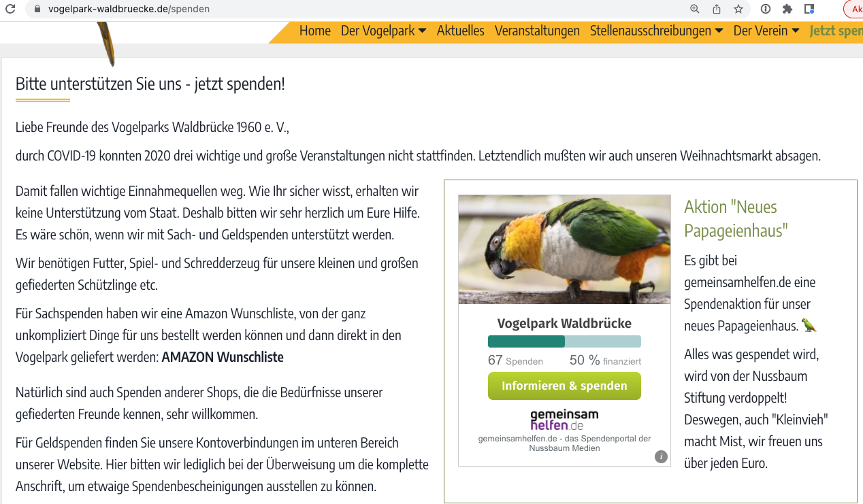
Task: Open the AMAZON Wunschliste link
Action: (223, 357)
